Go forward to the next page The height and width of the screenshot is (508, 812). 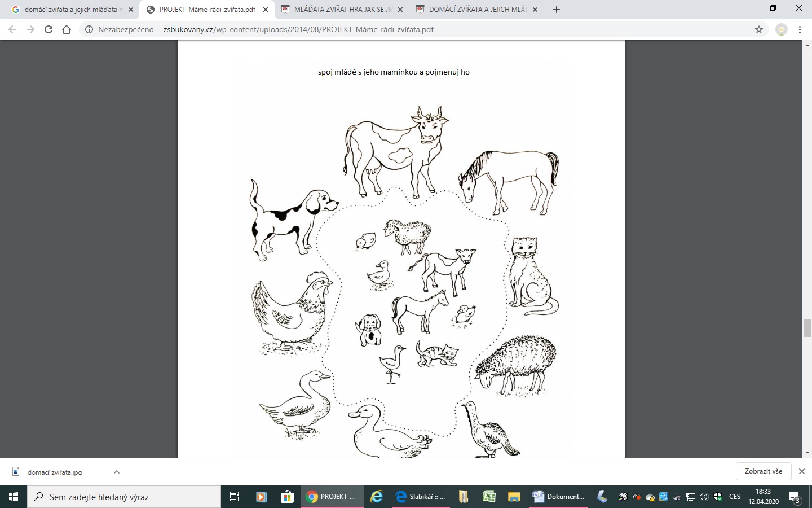click(x=30, y=29)
